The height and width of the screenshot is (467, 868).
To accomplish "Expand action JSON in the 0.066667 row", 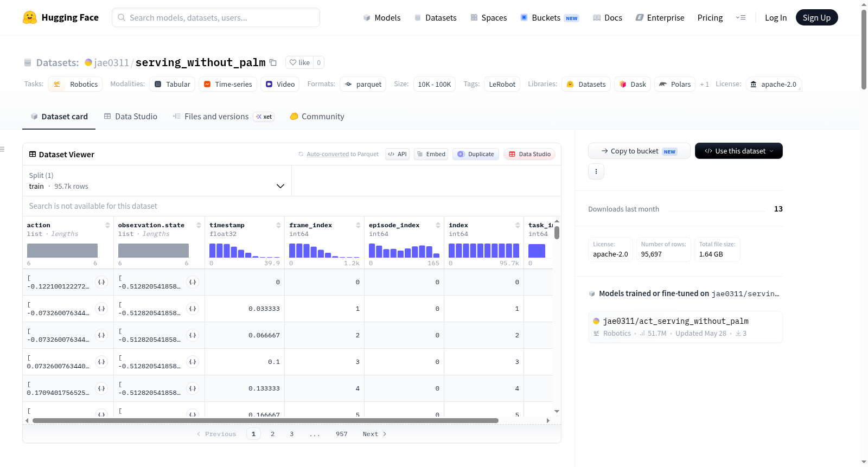I will coord(101,335).
